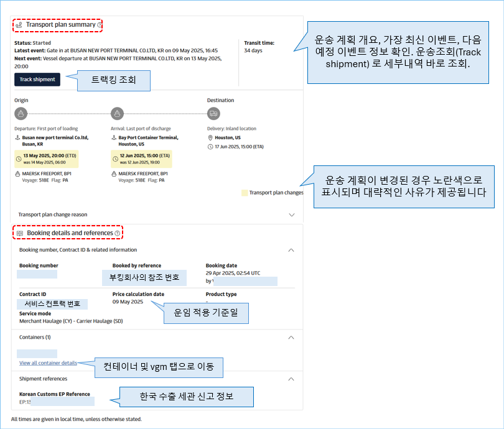Select 'was 12 Jun 2025, 19:00' text
The image size is (504, 429).
tap(140, 162)
